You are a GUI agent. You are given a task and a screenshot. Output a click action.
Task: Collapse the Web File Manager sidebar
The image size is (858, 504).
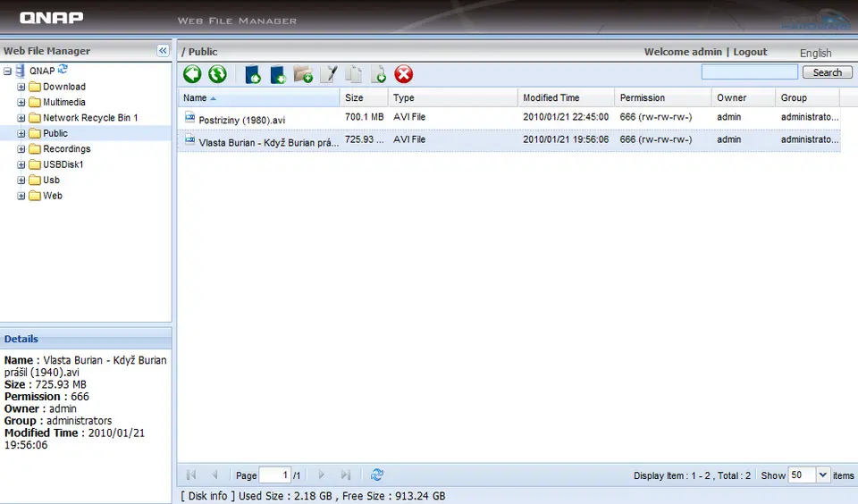(x=163, y=51)
